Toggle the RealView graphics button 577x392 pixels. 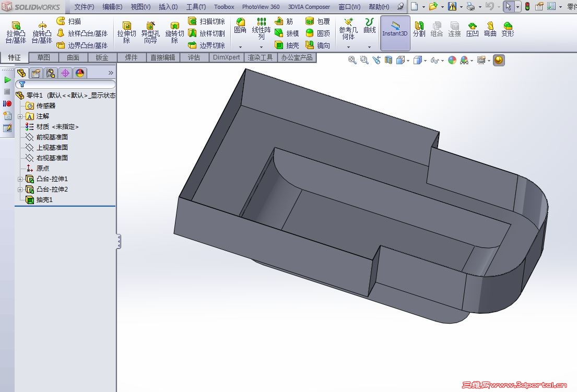(499, 60)
